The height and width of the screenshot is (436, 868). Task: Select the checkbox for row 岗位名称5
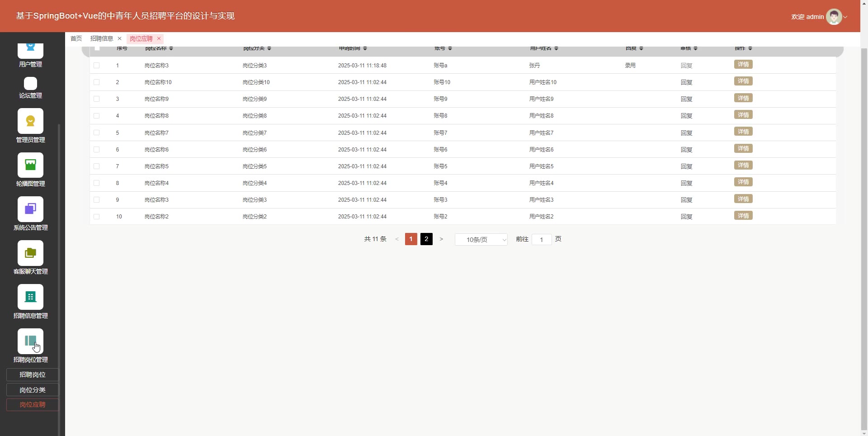click(x=96, y=166)
